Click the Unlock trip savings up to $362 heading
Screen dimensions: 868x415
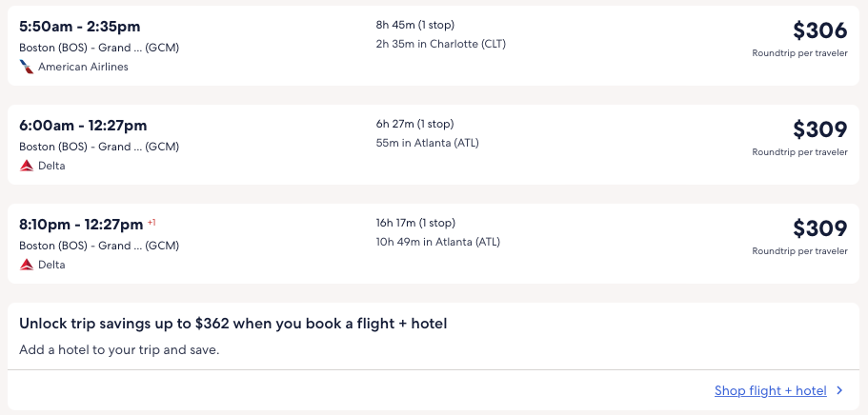[233, 324]
